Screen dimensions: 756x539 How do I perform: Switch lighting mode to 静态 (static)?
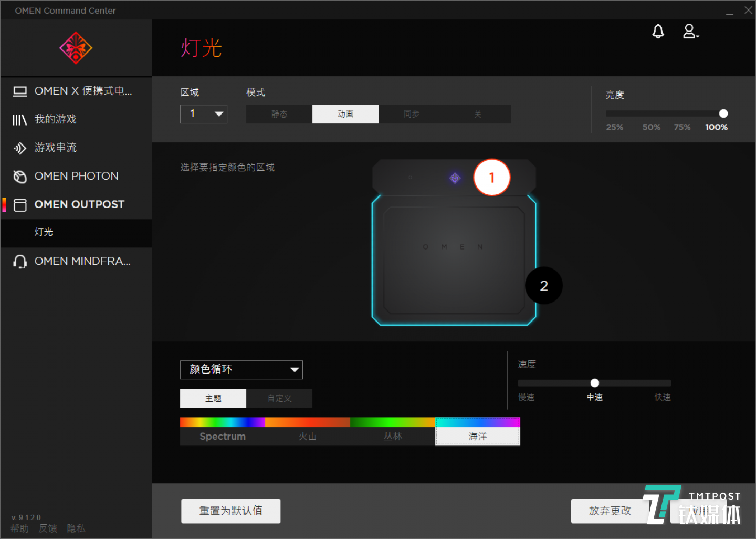(x=279, y=114)
